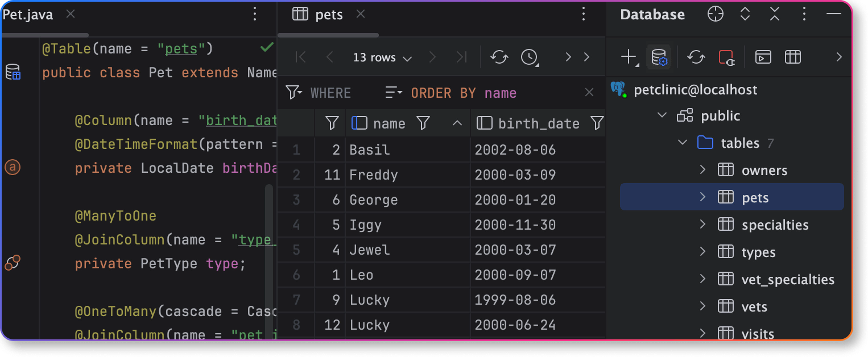The width and height of the screenshot is (868, 357).
Task: Open the Pet.java editor options menu
Action: tap(255, 14)
